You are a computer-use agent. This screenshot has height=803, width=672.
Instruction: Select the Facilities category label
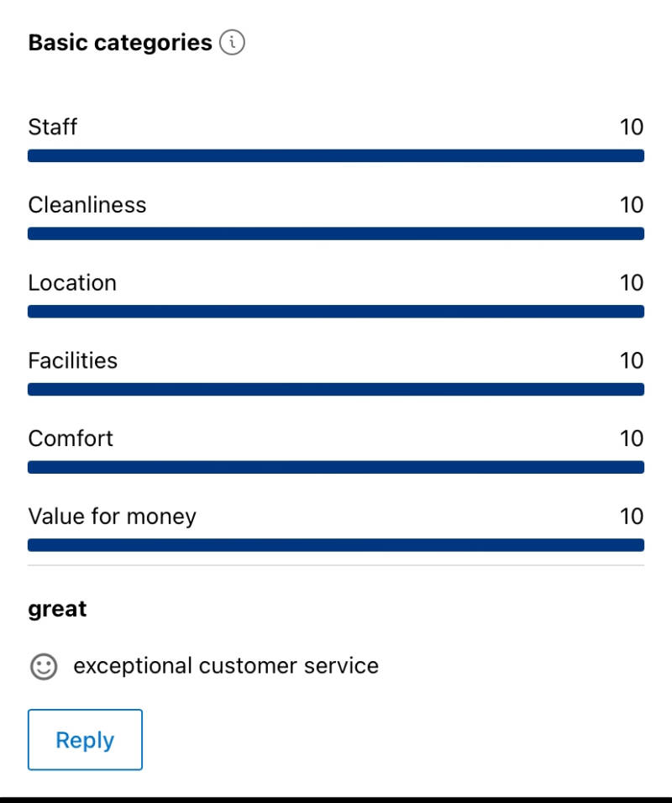coord(73,361)
